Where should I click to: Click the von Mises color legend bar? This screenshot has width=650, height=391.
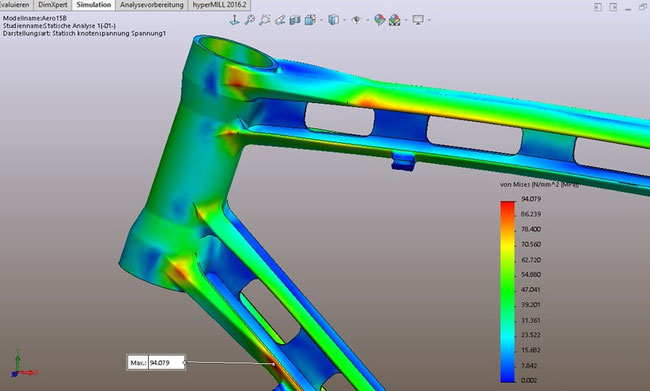(x=508, y=291)
